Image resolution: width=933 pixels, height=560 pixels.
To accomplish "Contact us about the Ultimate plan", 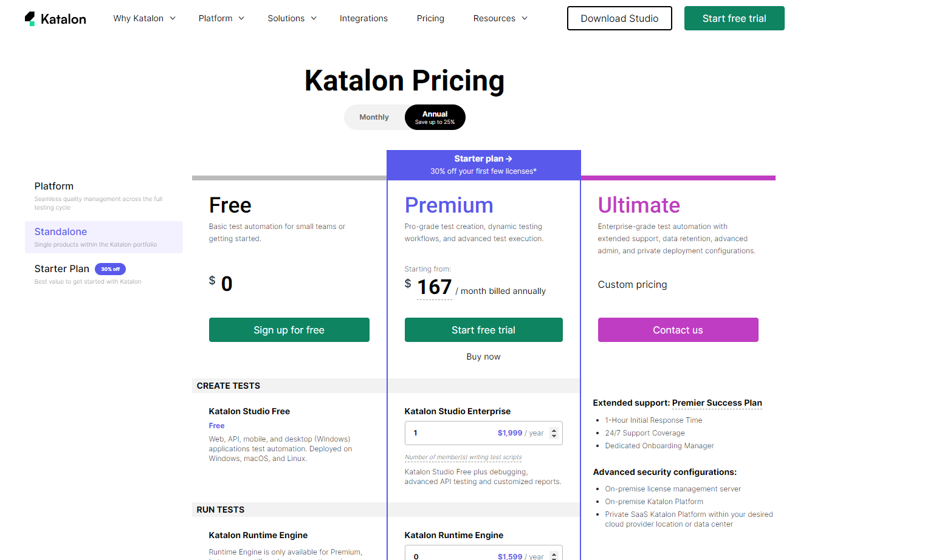I will [678, 330].
